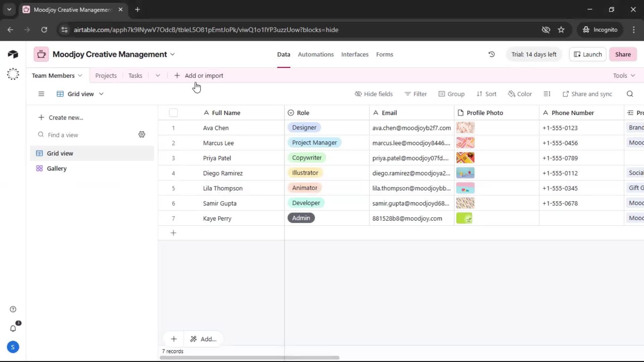Open the browser tab search chevron
This screenshot has height=362, width=644.
(9, 10)
